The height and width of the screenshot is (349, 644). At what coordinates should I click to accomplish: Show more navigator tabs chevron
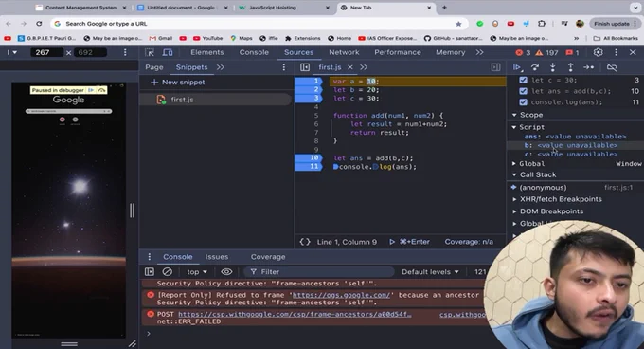click(x=221, y=67)
